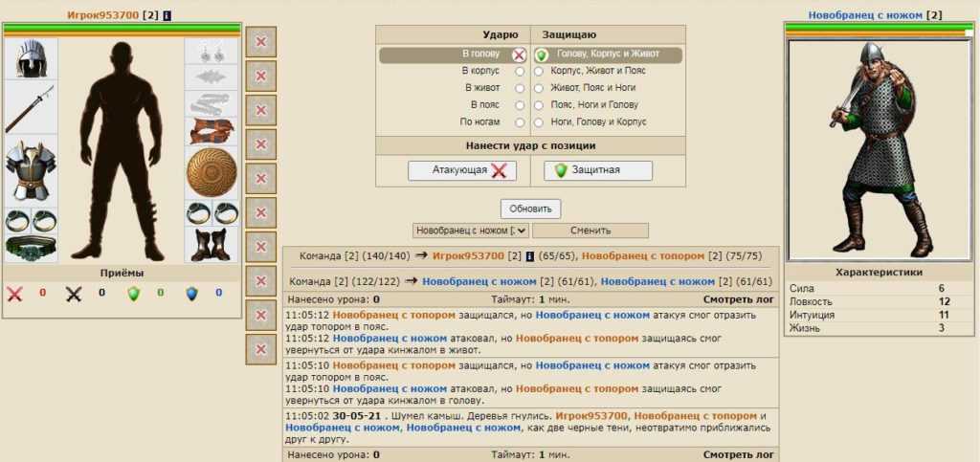Click the spear weapon slot
The width and height of the screenshot is (980, 462).
31,110
